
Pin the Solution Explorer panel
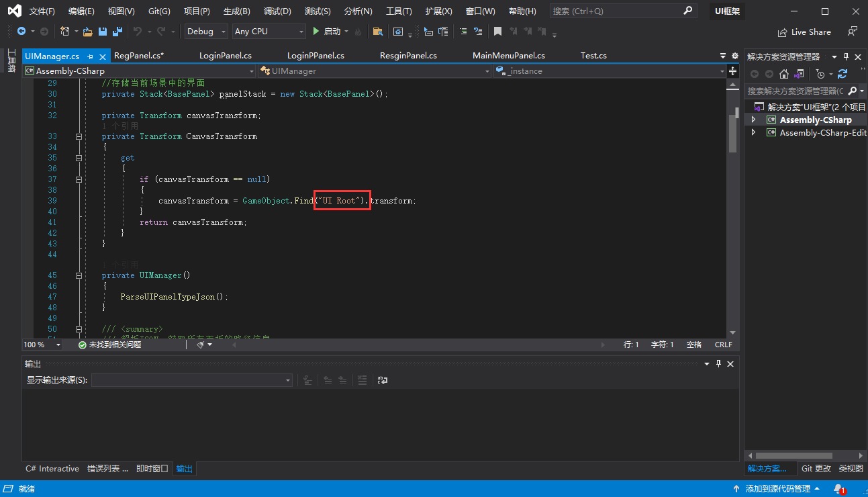(x=847, y=56)
